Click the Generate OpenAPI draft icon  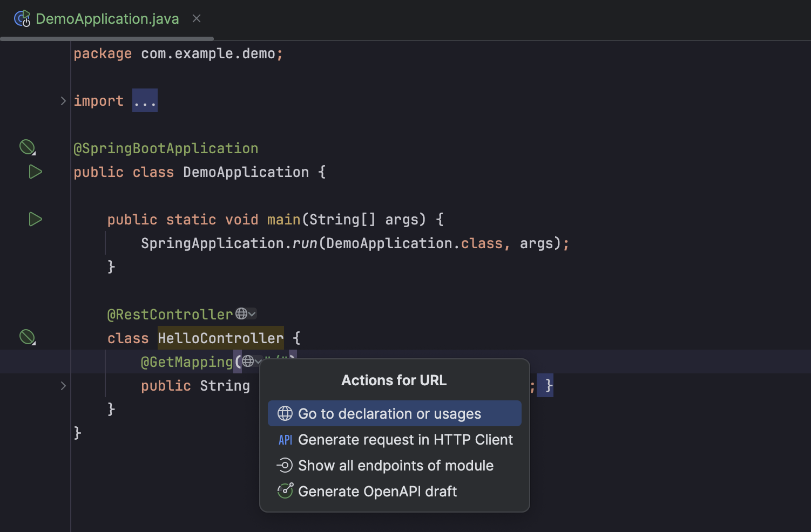tap(285, 491)
